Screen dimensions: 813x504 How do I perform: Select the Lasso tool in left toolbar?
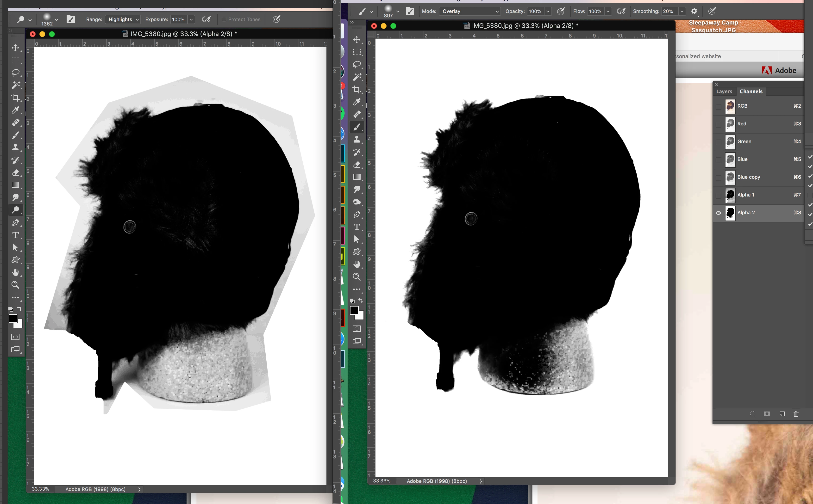pos(15,73)
